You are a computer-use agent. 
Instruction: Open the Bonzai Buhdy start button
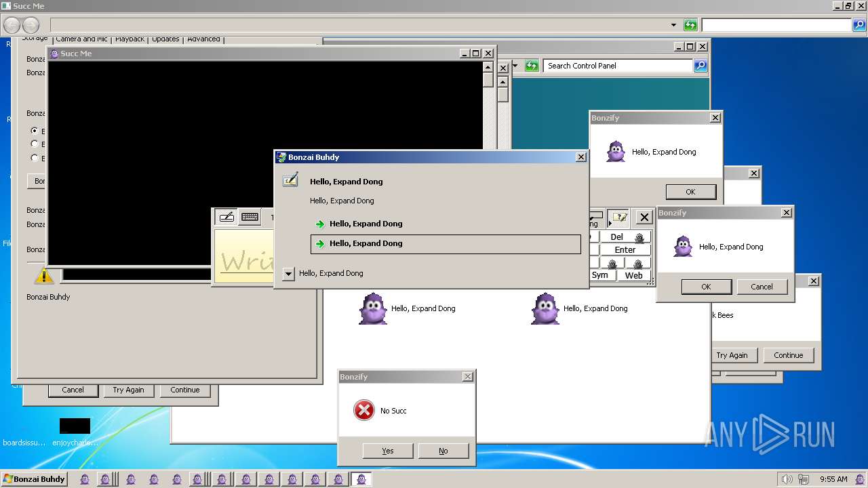[x=35, y=479]
